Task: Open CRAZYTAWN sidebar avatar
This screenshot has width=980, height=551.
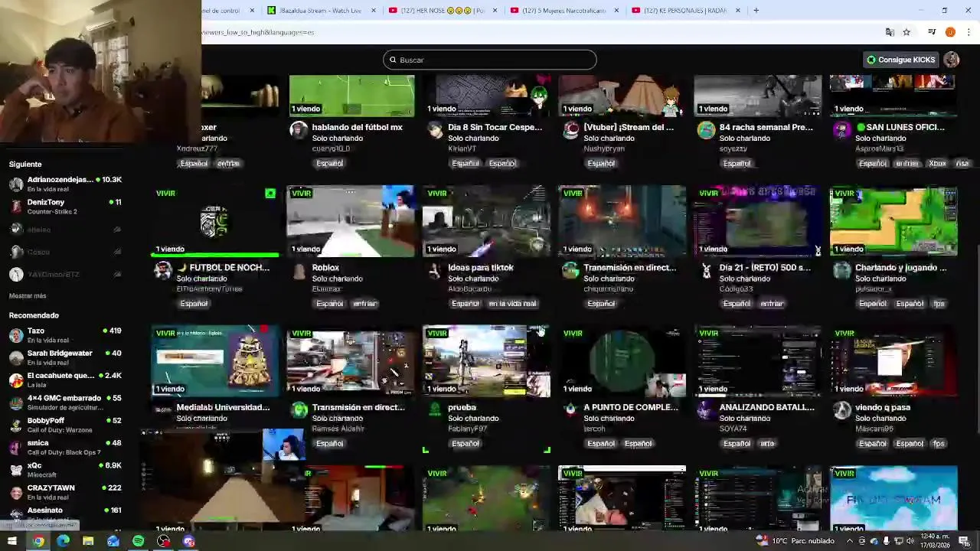Action: [16, 493]
